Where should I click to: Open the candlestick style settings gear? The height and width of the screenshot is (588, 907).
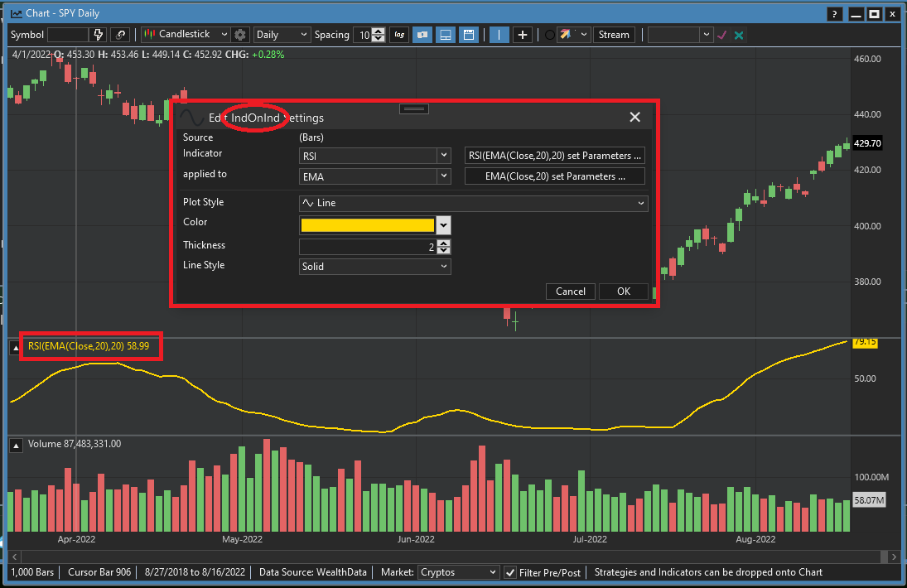click(x=240, y=35)
